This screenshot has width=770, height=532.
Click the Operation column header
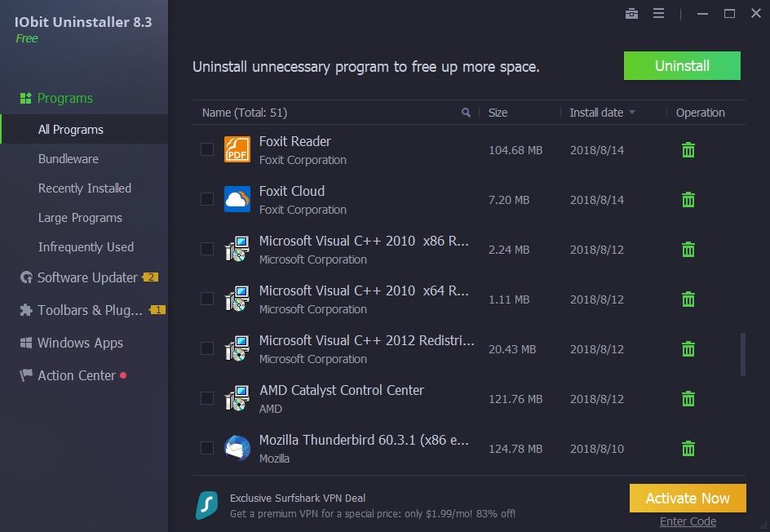[701, 113]
